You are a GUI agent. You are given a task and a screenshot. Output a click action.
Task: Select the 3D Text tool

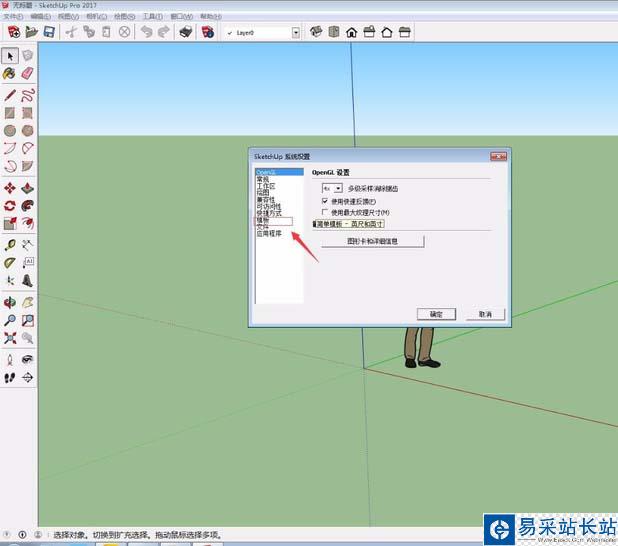pos(27,281)
